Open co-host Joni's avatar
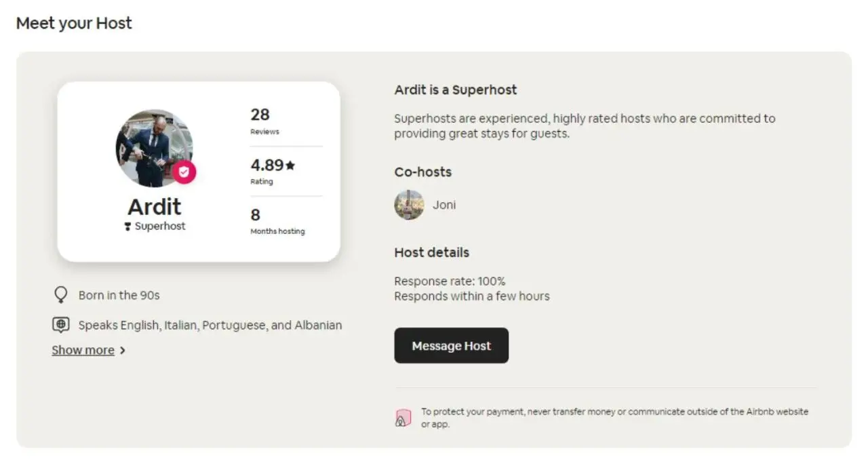The height and width of the screenshot is (464, 868). click(x=409, y=205)
